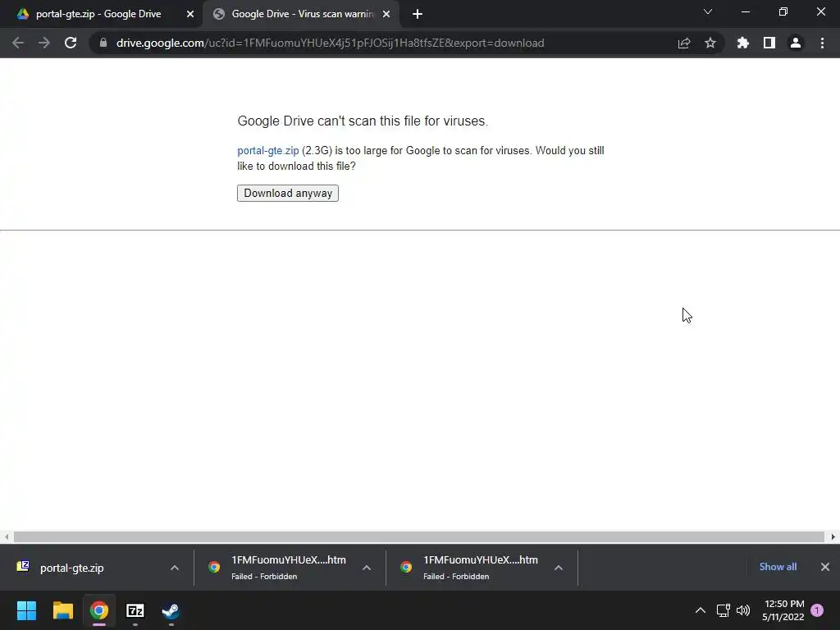Open the Chrome profile menu

click(x=796, y=43)
